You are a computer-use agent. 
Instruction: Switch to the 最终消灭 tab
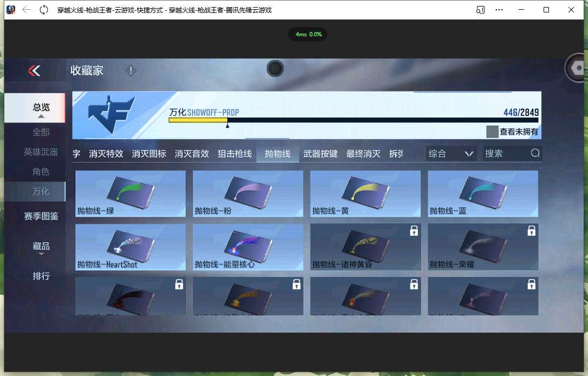pos(364,154)
